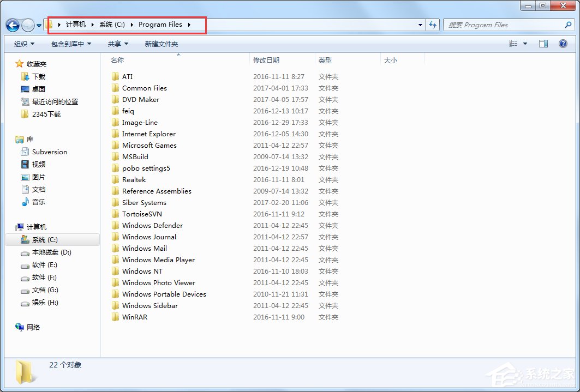Click the Back navigation arrow

[12, 25]
